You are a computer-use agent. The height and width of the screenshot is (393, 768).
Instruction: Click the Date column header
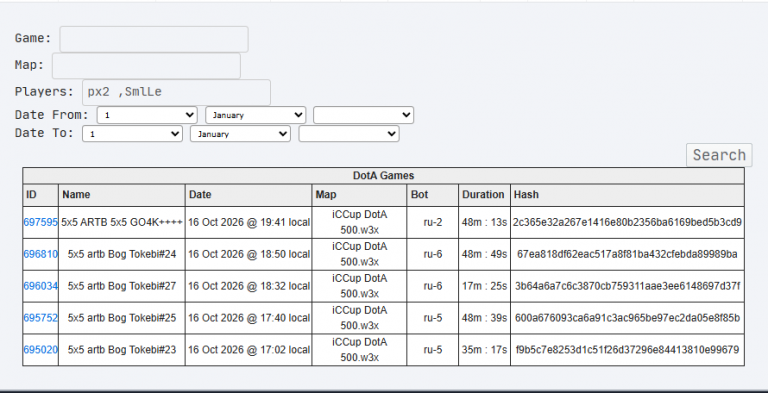point(248,195)
